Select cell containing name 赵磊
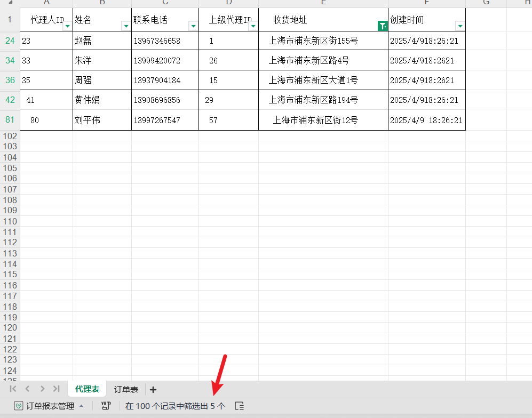 (x=101, y=41)
